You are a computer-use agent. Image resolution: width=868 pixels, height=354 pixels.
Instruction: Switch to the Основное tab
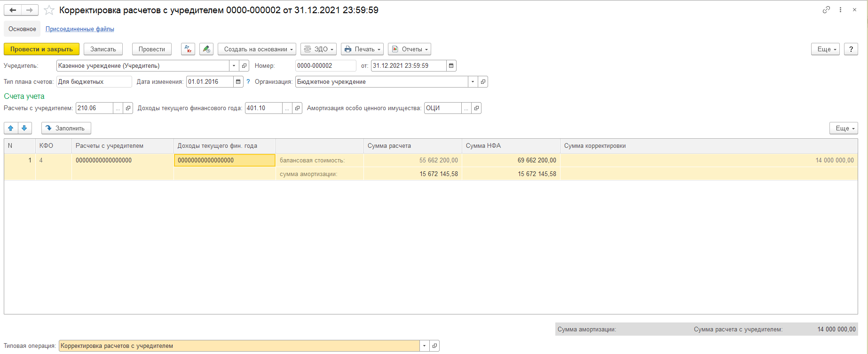click(x=22, y=29)
